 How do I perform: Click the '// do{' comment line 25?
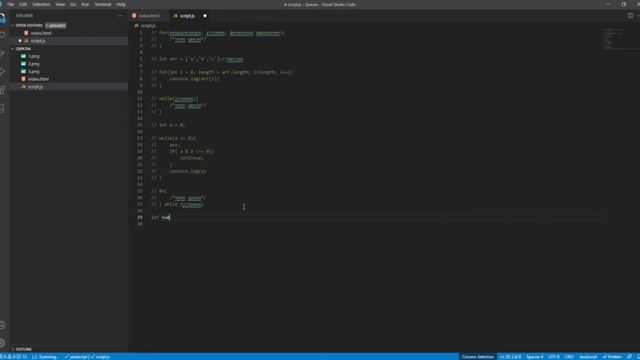(x=159, y=191)
